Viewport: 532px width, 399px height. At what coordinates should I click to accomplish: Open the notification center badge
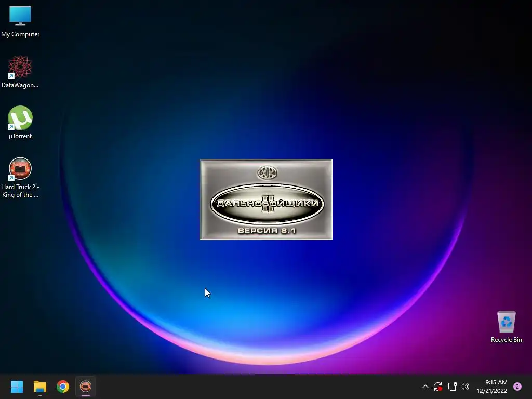point(517,387)
